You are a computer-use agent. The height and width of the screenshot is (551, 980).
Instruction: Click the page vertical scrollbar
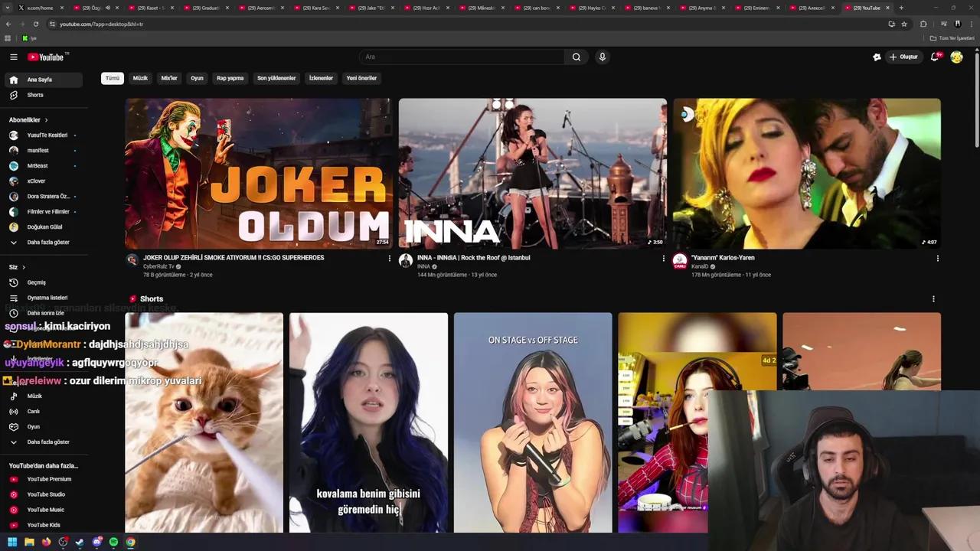(x=977, y=99)
